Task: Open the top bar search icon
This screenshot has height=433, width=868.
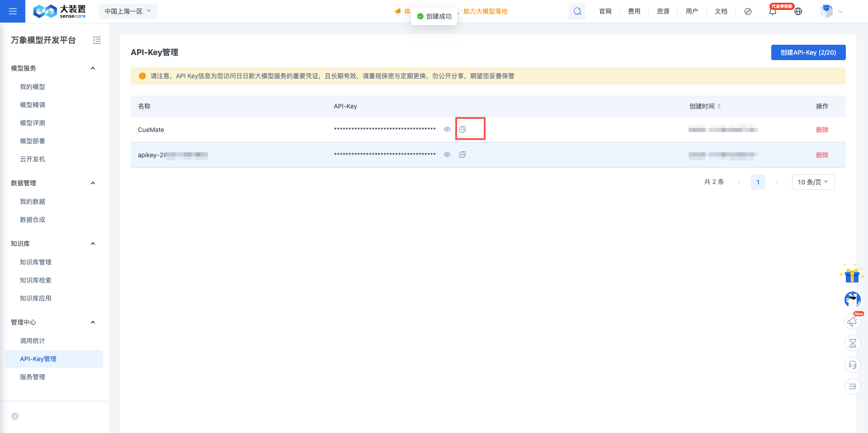Action: pyautogui.click(x=577, y=11)
